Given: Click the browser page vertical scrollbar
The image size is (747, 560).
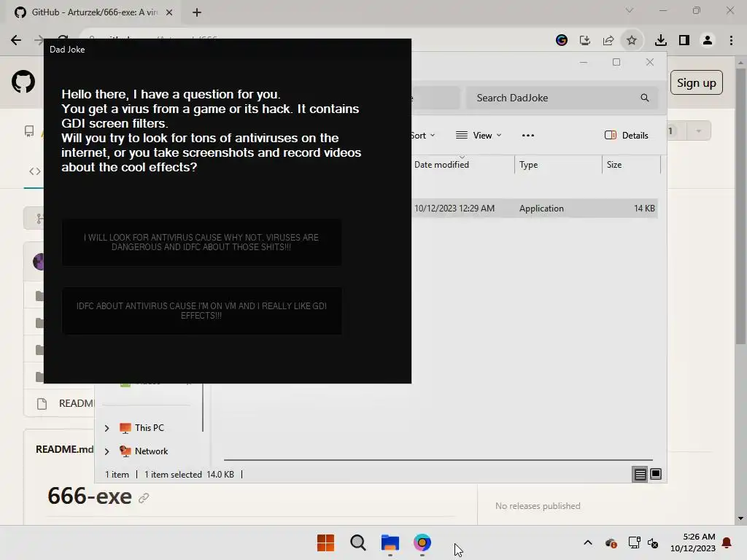Looking at the screenshot, I should [x=740, y=206].
